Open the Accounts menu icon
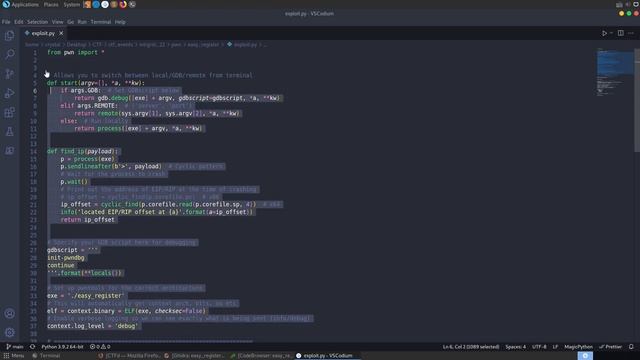This screenshot has width=640, height=360. 9,313
